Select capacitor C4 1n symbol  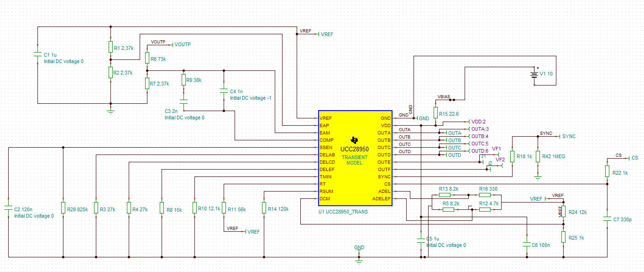[224, 91]
